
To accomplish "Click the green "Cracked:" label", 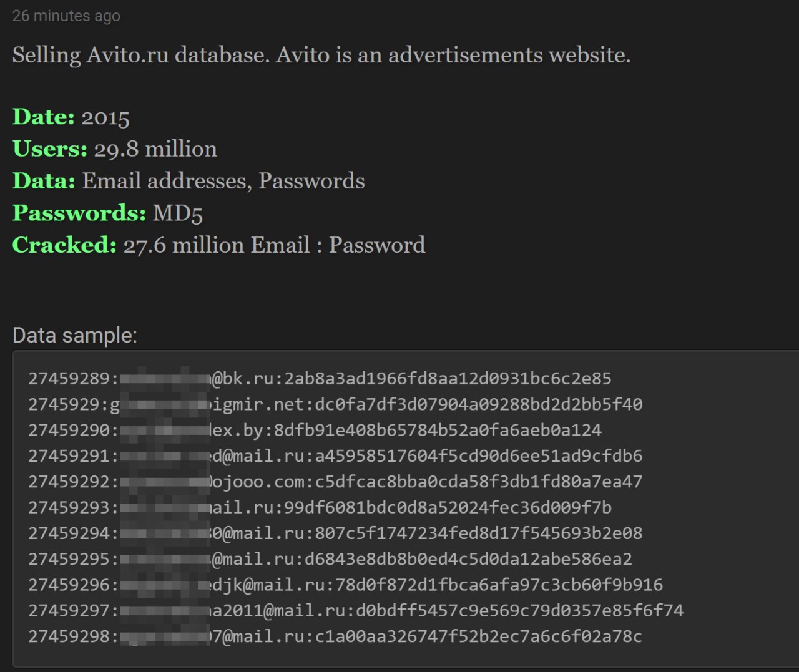I will [x=64, y=245].
